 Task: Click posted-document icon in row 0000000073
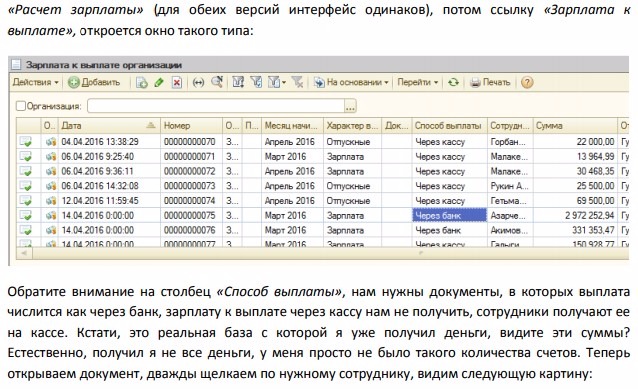click(26, 186)
